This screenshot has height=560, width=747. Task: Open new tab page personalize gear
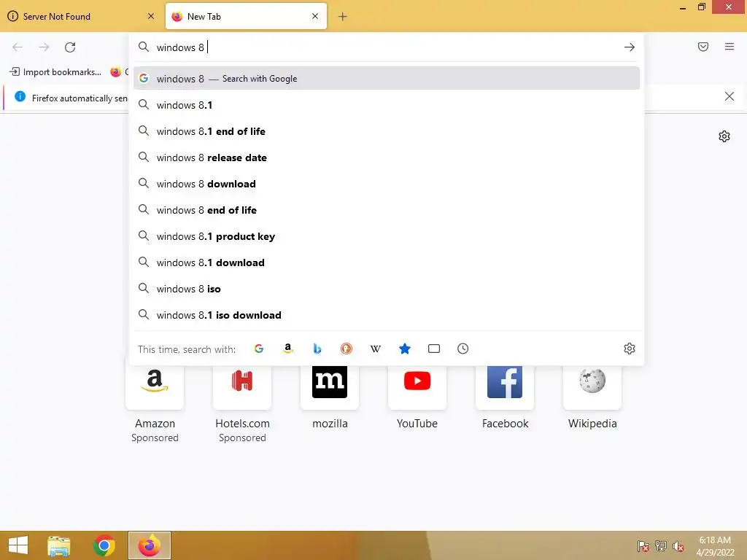coord(724,136)
